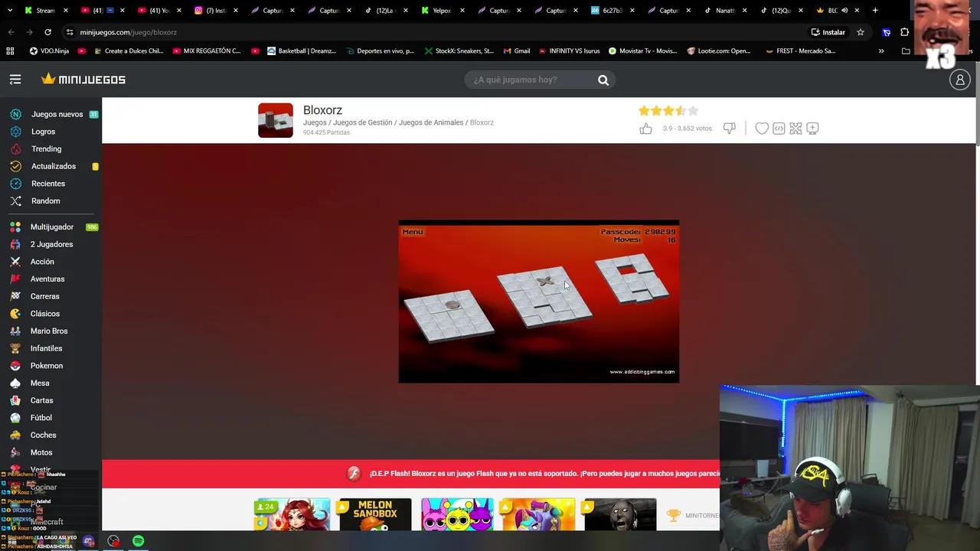Open Carreras category
Screen dimensions: 980x551
point(44,296)
